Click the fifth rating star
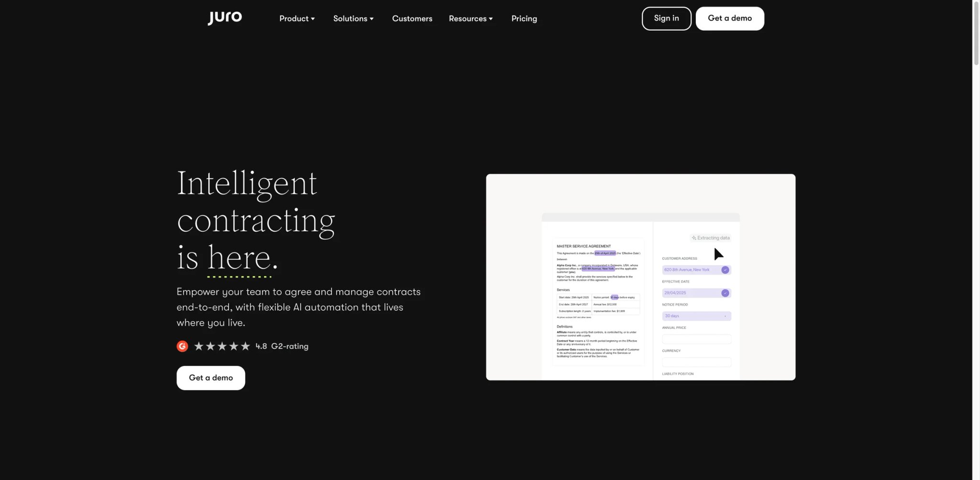Viewport: 980px width, 480px height. coord(245,346)
